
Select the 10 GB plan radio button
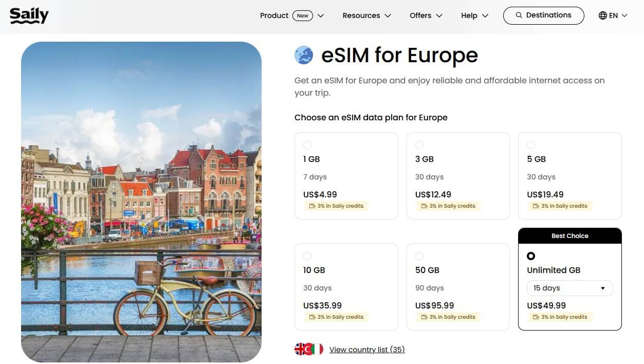tap(307, 256)
